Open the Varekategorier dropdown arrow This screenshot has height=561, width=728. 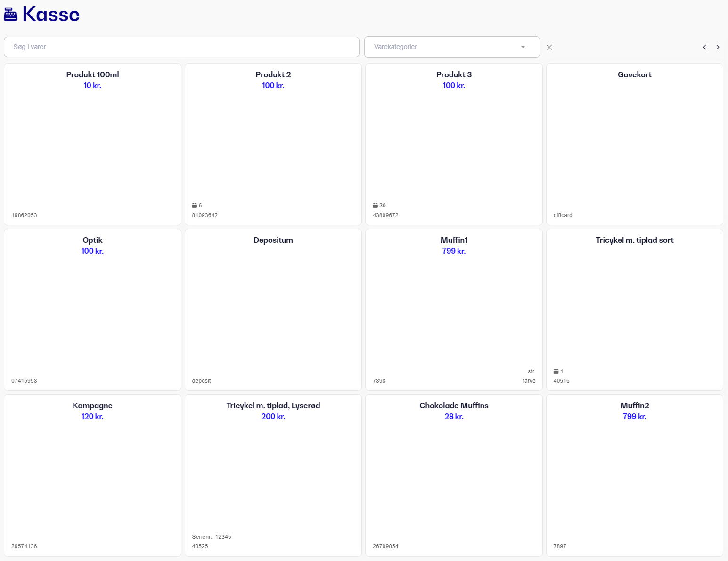[x=523, y=47]
